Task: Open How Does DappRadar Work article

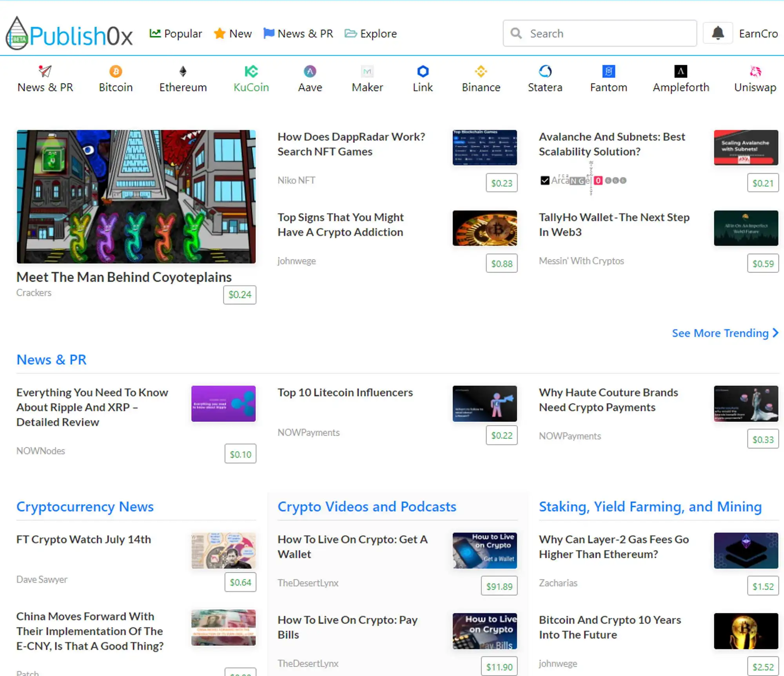Action: click(351, 144)
